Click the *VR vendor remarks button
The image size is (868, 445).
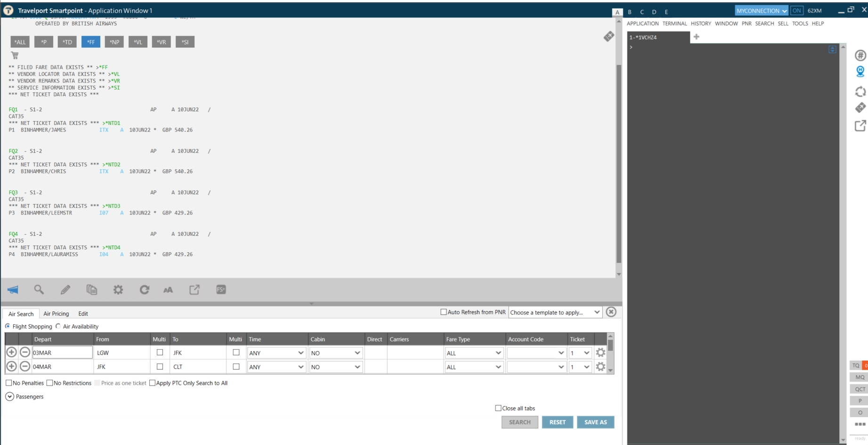click(x=162, y=42)
